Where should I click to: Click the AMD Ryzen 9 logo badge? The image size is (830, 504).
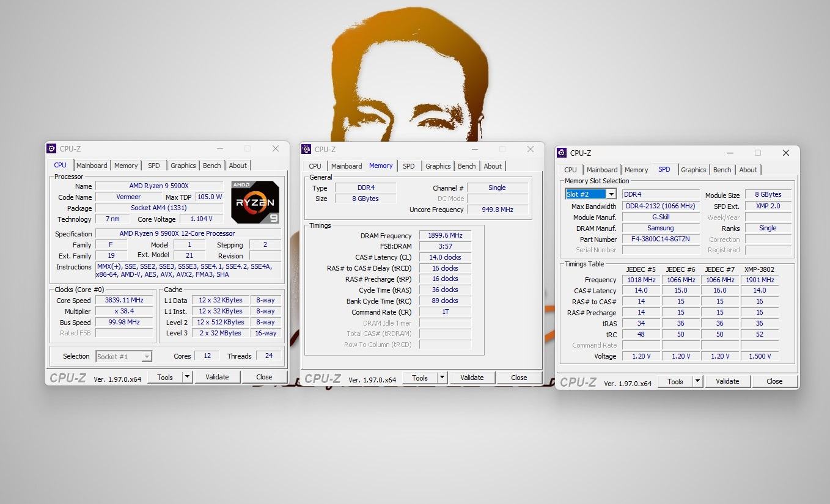tap(255, 202)
